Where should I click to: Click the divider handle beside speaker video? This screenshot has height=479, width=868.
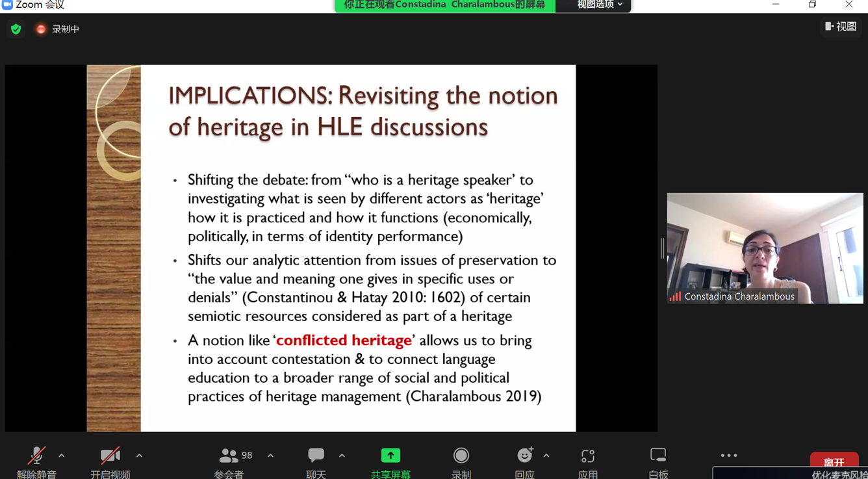(662, 248)
